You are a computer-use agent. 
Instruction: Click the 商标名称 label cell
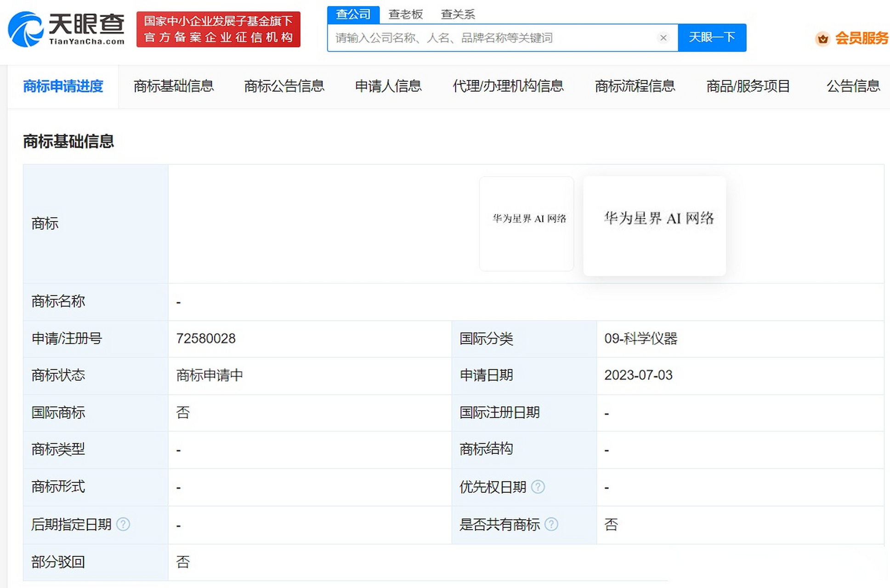(96, 302)
